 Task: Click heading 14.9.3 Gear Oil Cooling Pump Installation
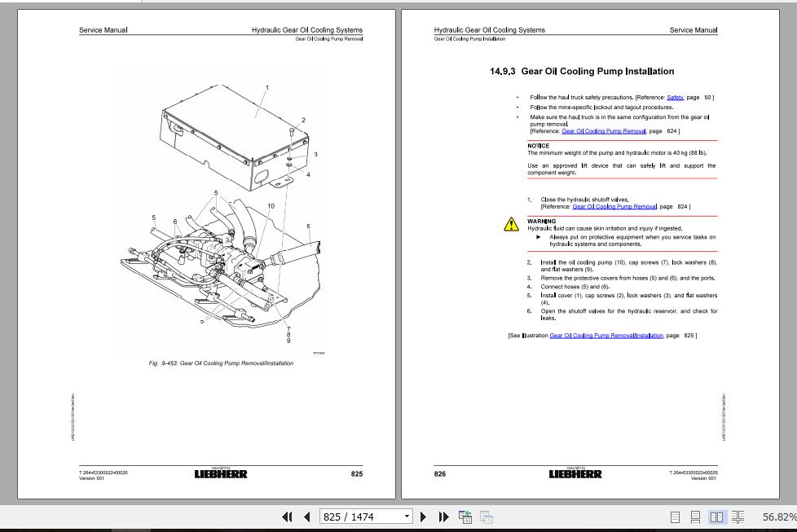tap(582, 71)
